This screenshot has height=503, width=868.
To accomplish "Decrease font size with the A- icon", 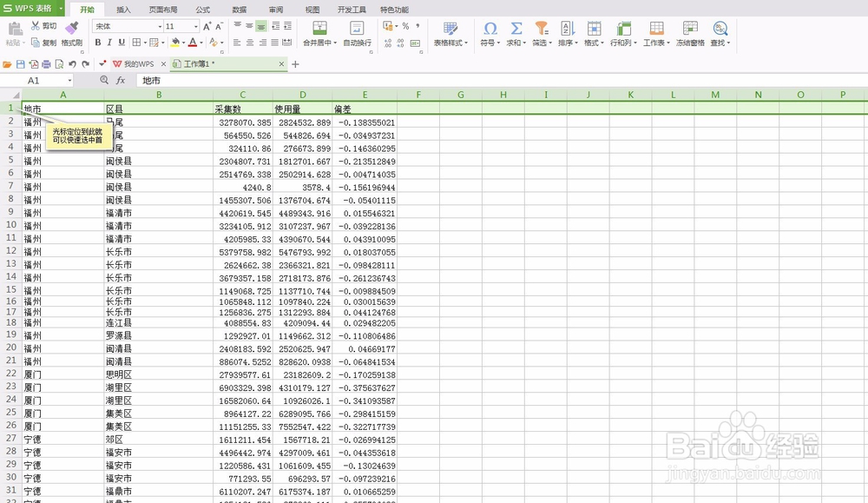I will click(220, 26).
